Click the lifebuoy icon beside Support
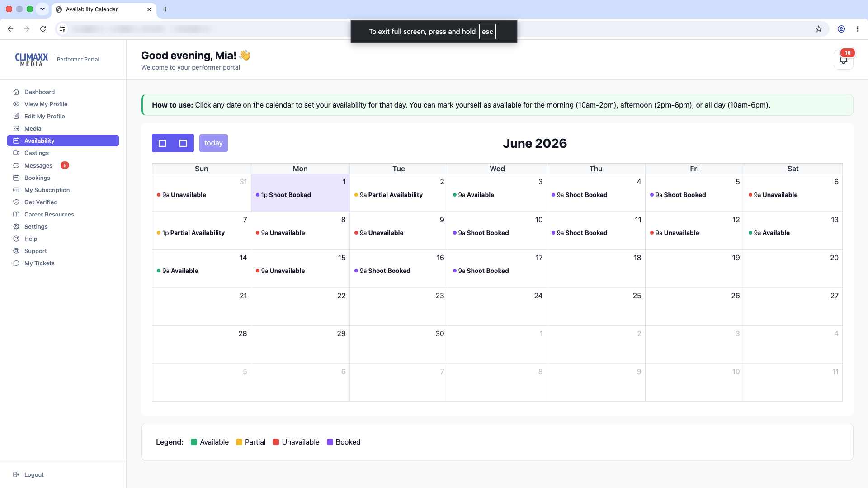This screenshot has width=868, height=488. pyautogui.click(x=16, y=251)
